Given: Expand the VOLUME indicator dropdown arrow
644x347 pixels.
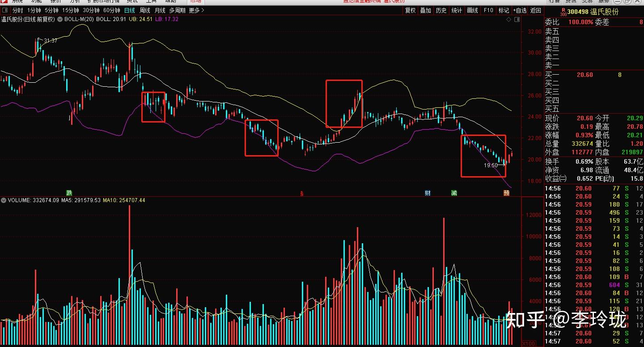Looking at the screenshot, I should [x=4, y=200].
